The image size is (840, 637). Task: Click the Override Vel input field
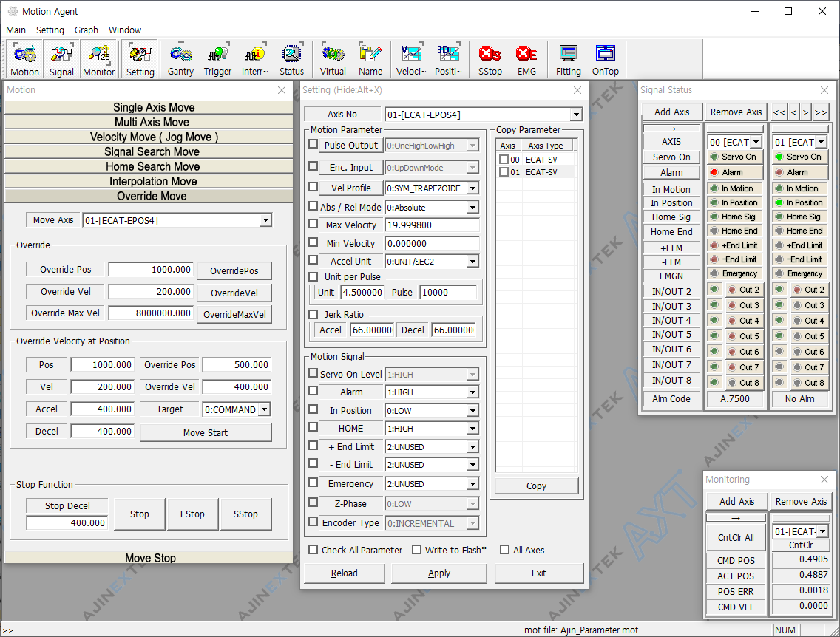(x=151, y=292)
